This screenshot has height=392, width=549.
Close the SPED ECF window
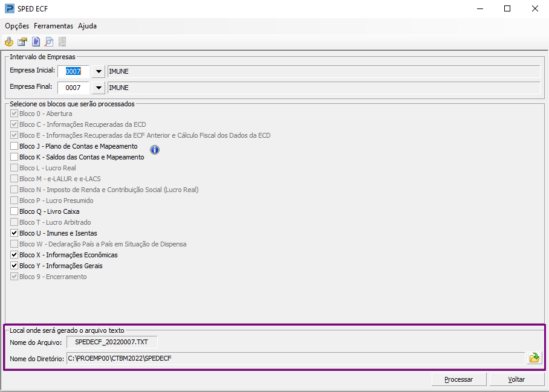click(x=534, y=8)
